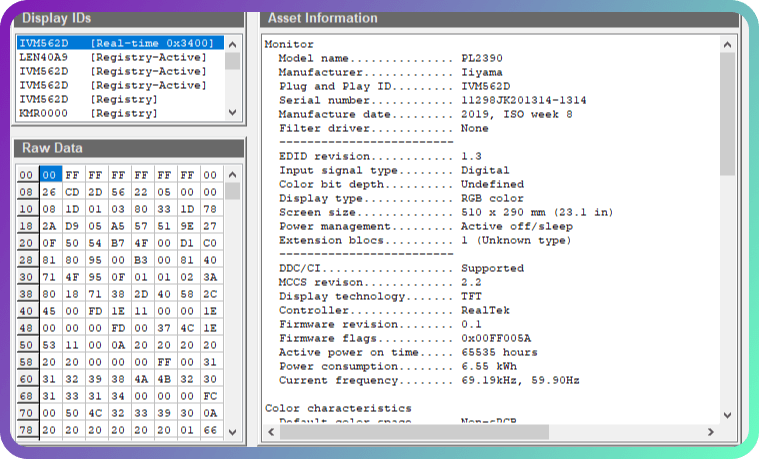Image resolution: width=759 pixels, height=459 pixels.
Task: Click the up arrow of Raw Data scrollbar
Action: pyautogui.click(x=232, y=175)
